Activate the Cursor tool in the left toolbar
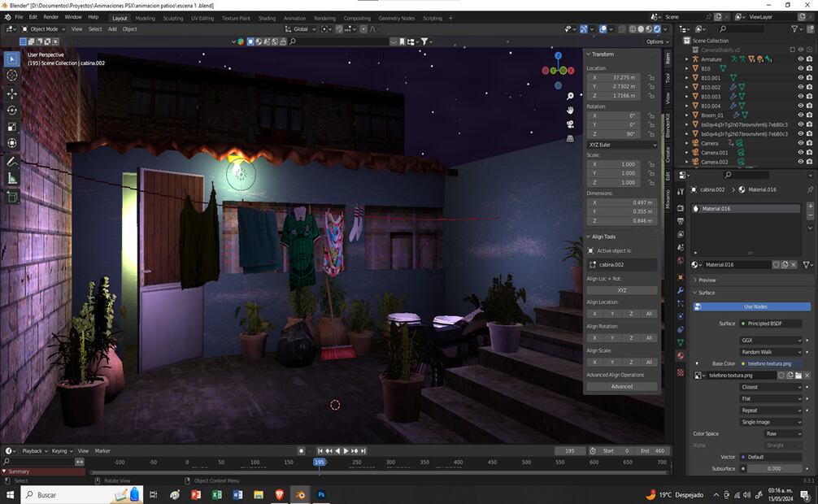This screenshot has width=818, height=504. [x=12, y=75]
